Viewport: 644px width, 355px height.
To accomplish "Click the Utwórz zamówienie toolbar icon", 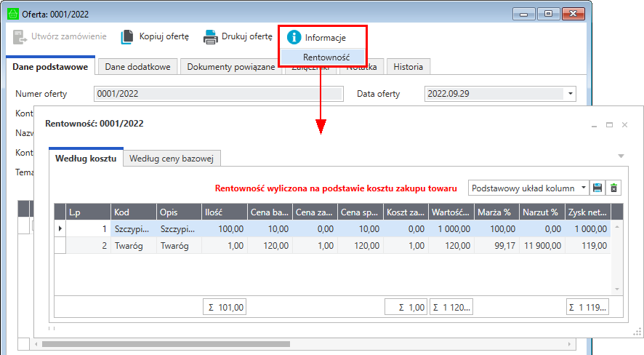I will coord(20,36).
